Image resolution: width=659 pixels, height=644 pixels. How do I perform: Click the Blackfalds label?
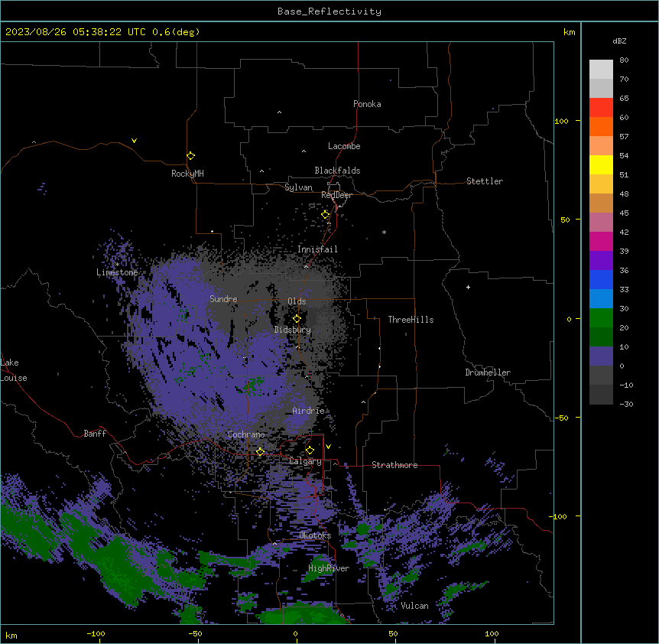coord(337,171)
